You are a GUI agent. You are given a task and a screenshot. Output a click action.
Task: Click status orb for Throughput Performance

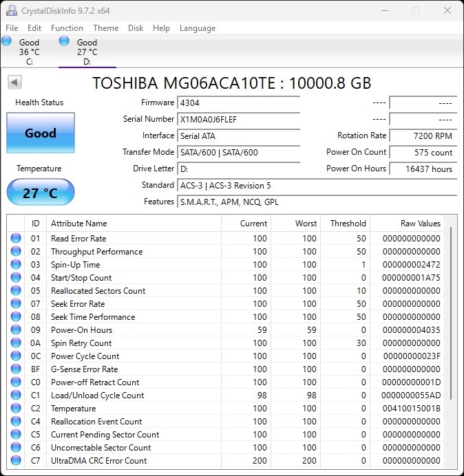point(16,251)
